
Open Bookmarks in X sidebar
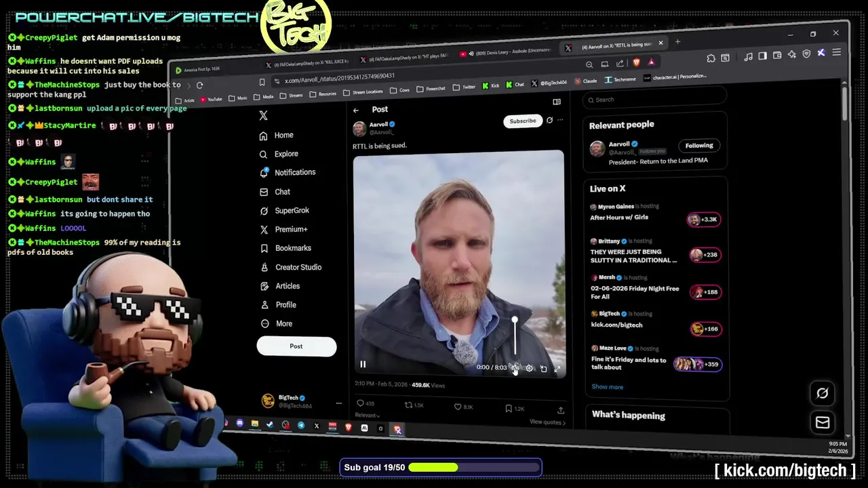(285, 248)
